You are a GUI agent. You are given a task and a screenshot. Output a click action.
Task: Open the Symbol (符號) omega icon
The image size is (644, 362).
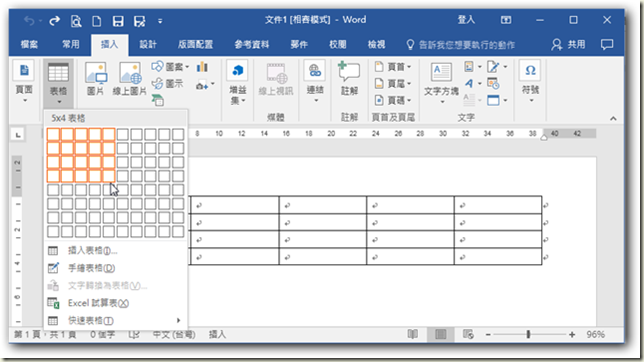coord(530,81)
